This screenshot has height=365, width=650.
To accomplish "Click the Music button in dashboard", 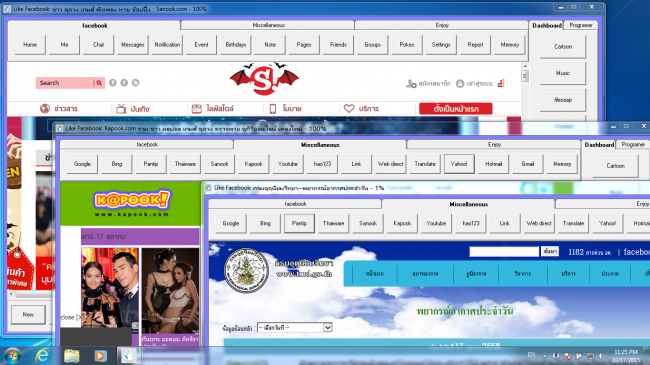I will [x=563, y=73].
